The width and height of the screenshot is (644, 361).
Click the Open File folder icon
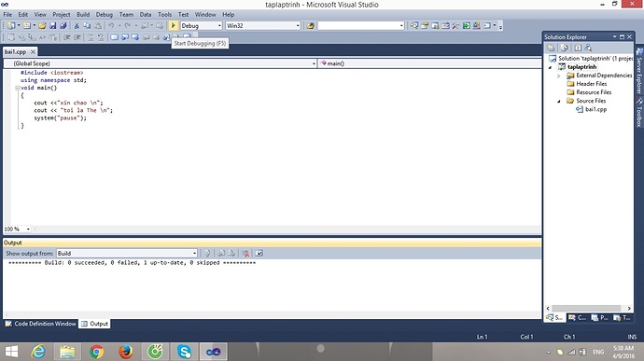point(42,25)
